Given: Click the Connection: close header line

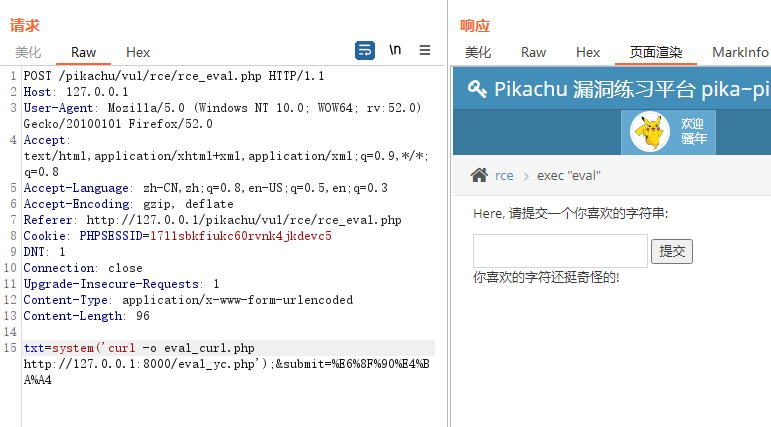Looking at the screenshot, I should (x=83, y=268).
